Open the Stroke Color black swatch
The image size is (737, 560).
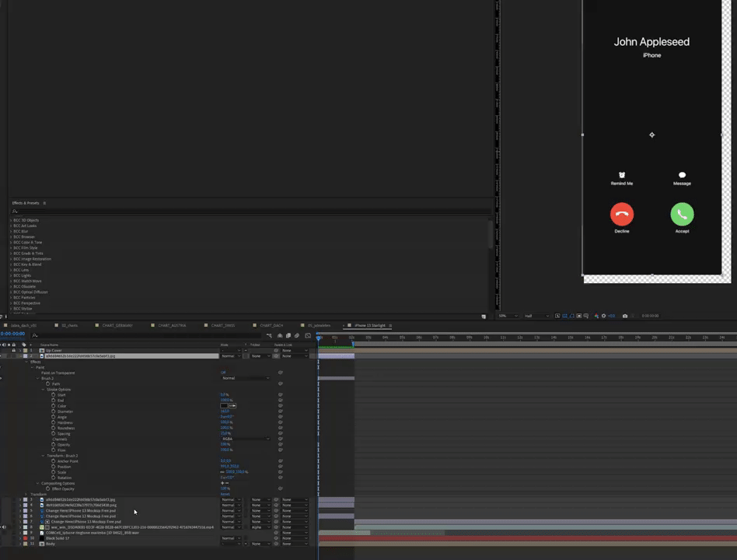point(224,406)
